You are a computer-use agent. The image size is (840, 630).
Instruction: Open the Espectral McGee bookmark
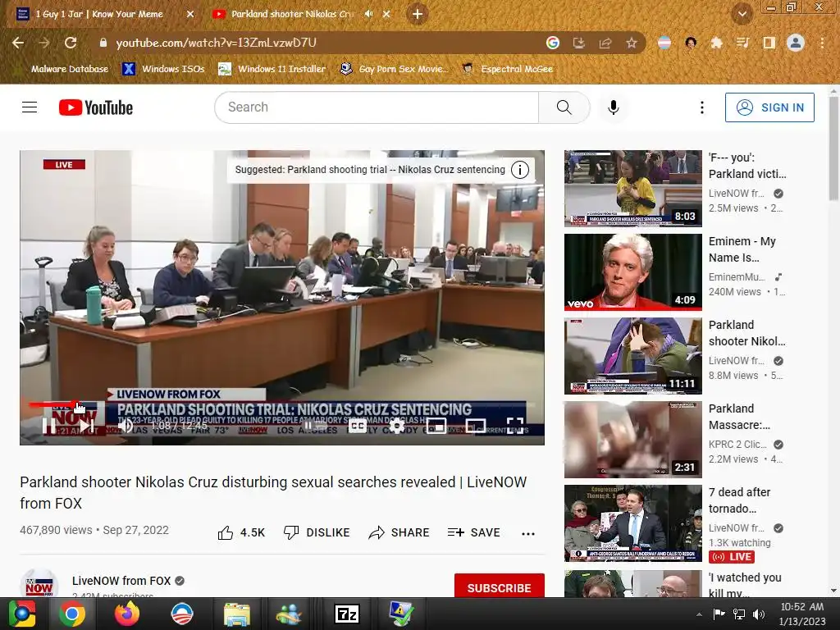tap(507, 69)
